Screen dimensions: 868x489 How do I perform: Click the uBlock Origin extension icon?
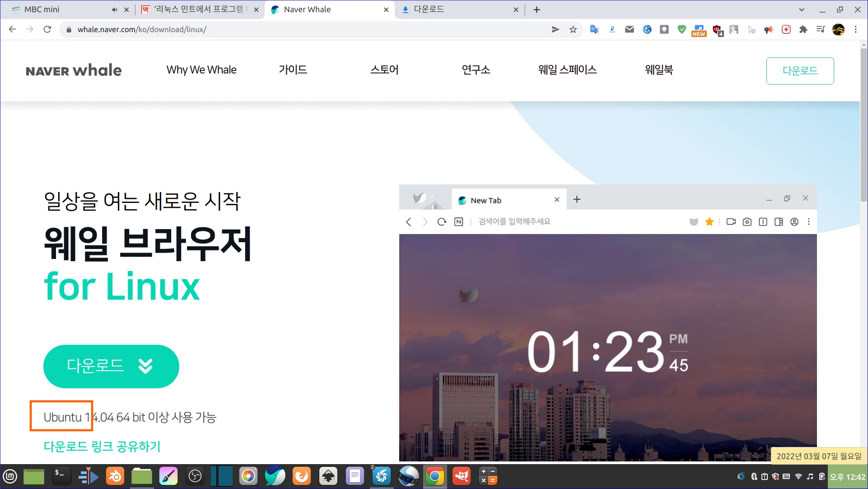click(717, 29)
